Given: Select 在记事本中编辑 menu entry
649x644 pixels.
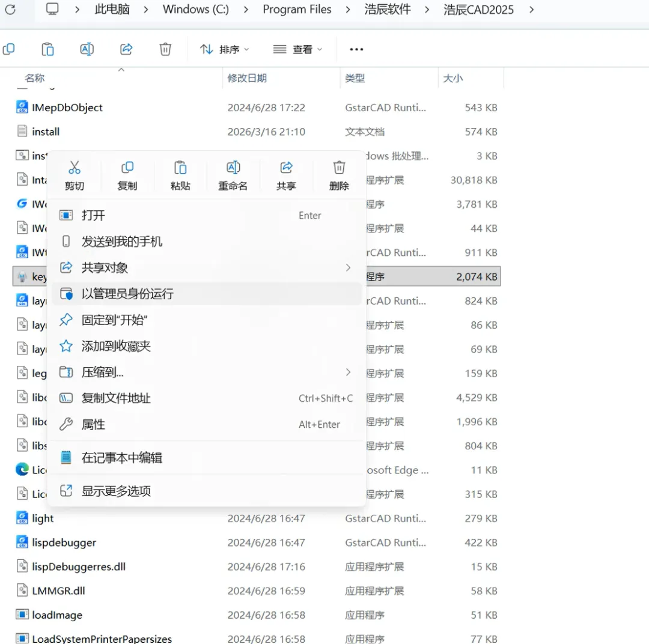Looking at the screenshot, I should pyautogui.click(x=207, y=458).
